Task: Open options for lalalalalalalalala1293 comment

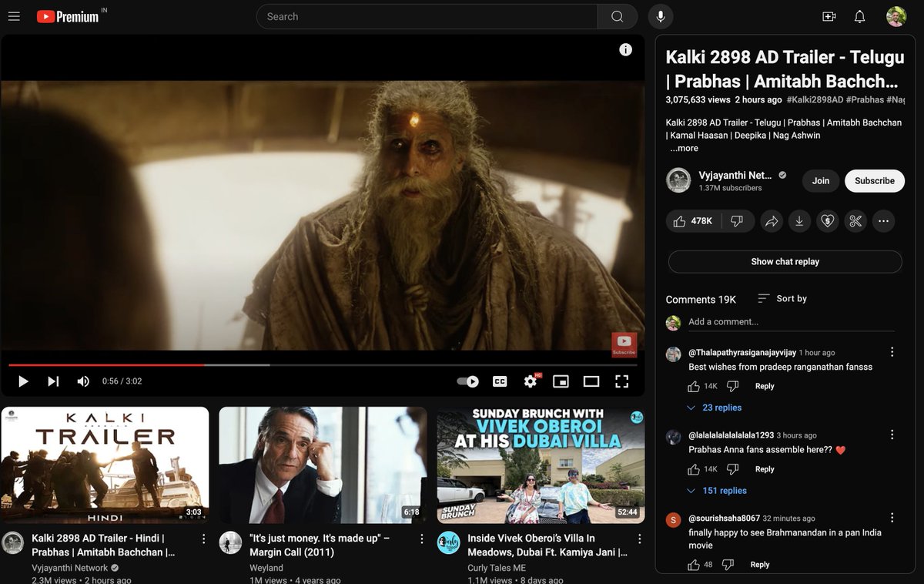Action: [x=892, y=435]
